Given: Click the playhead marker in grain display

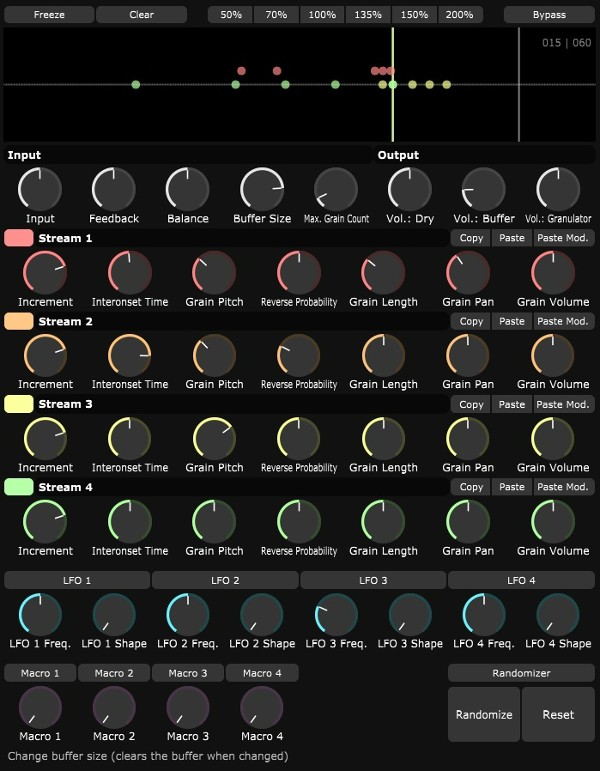Looking at the screenshot, I should [x=393, y=85].
